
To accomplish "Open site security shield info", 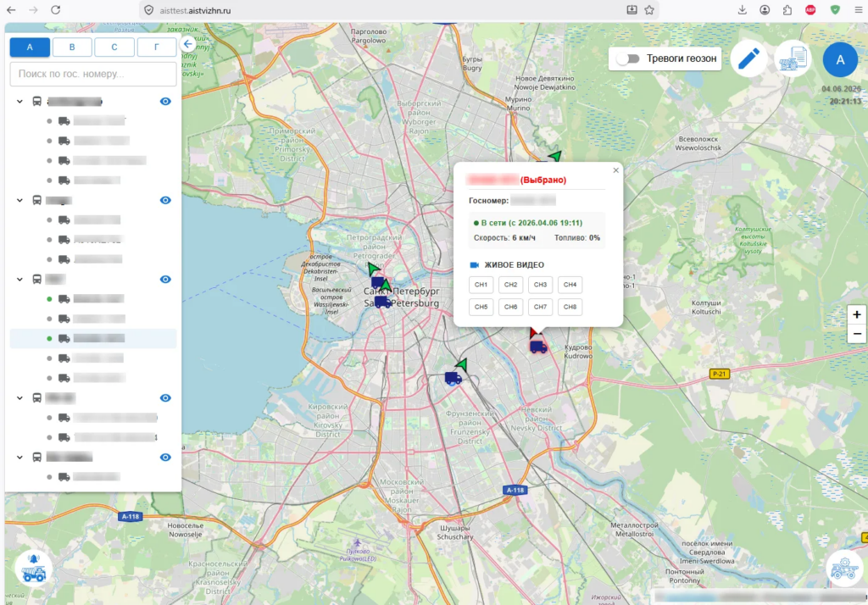I will tap(148, 10).
